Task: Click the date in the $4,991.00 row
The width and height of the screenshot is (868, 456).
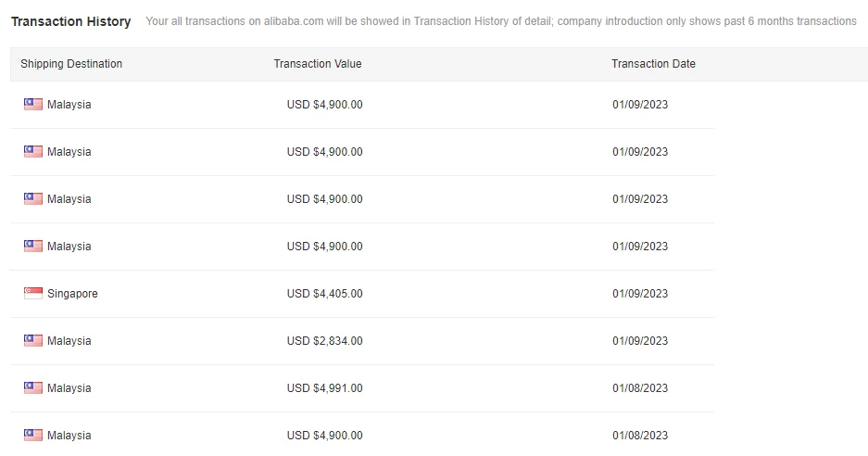Action: point(640,388)
